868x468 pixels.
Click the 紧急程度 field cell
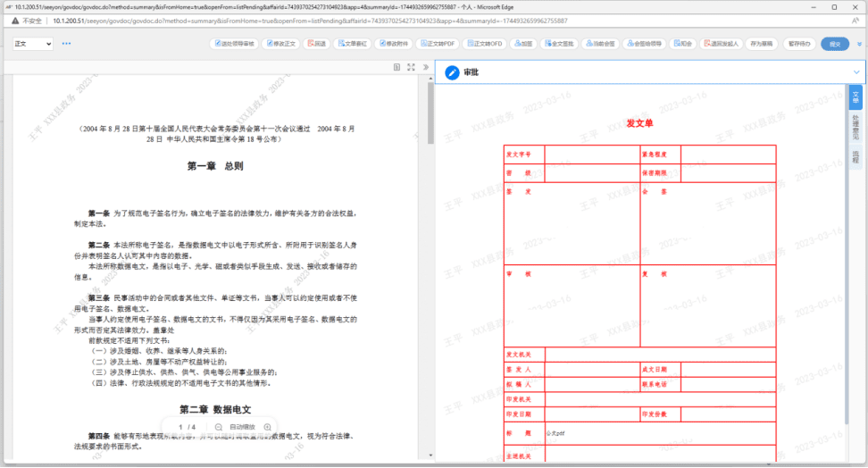pos(729,155)
